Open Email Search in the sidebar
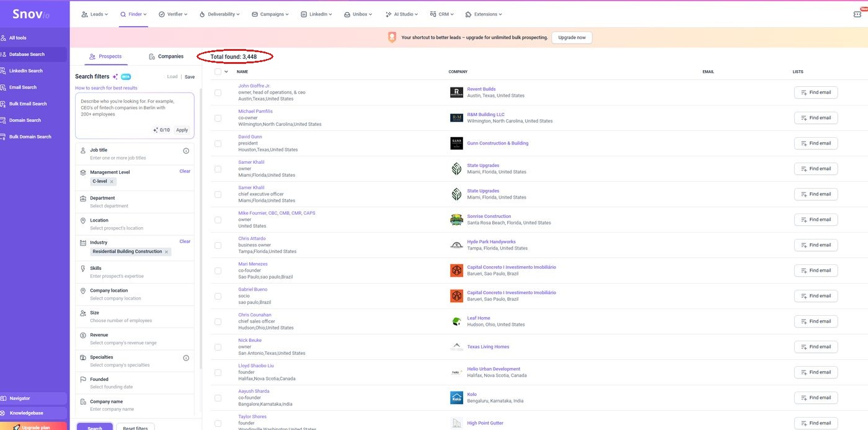The height and width of the screenshot is (430, 868). pos(23,87)
